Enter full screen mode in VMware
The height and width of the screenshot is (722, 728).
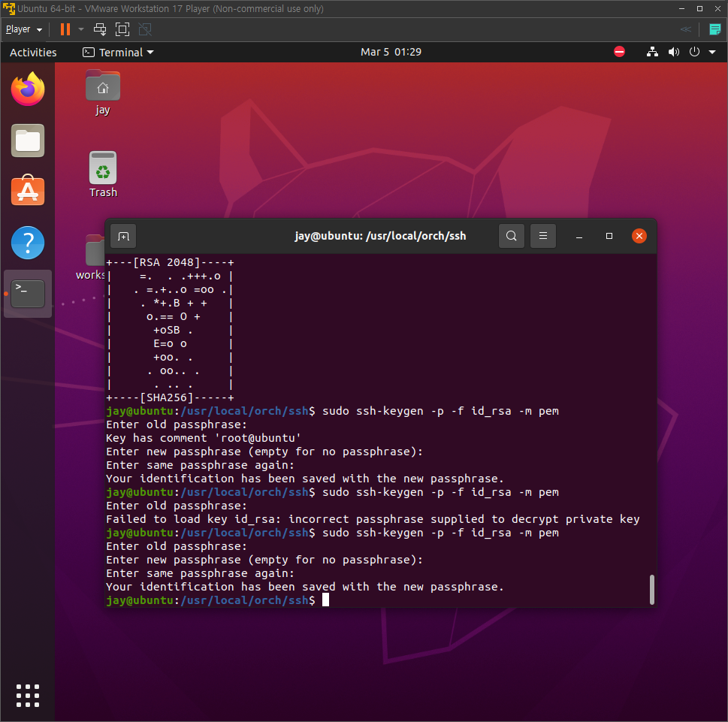(x=122, y=29)
